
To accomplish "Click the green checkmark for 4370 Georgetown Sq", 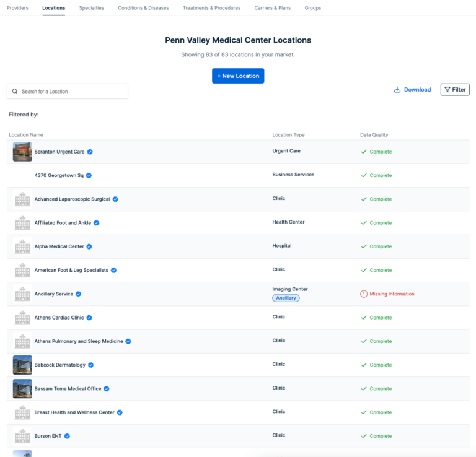I will pyautogui.click(x=364, y=176).
